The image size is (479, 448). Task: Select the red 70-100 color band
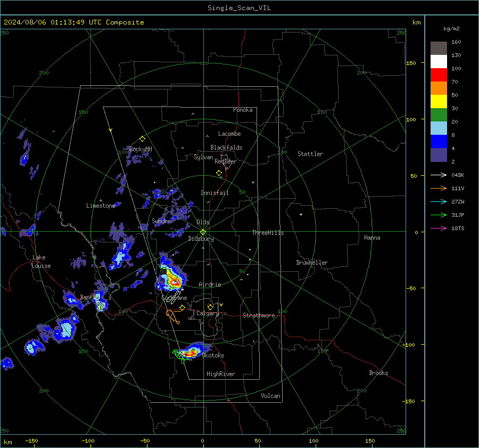coord(439,75)
